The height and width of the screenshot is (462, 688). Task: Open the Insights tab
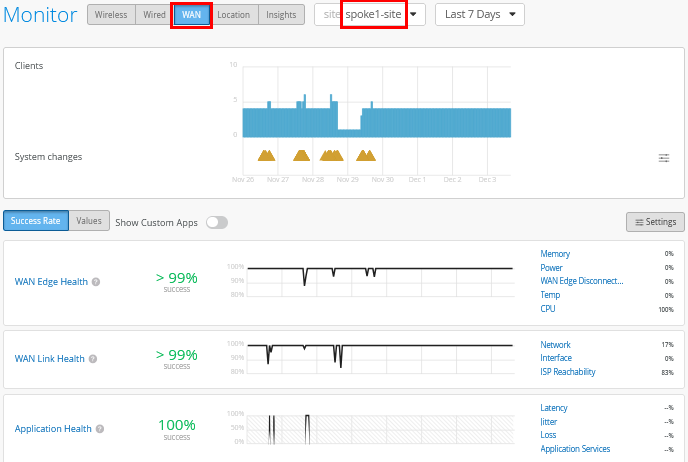coord(281,14)
